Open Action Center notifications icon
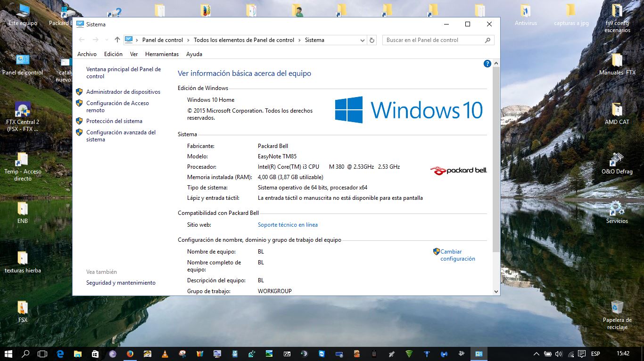 (x=582, y=353)
